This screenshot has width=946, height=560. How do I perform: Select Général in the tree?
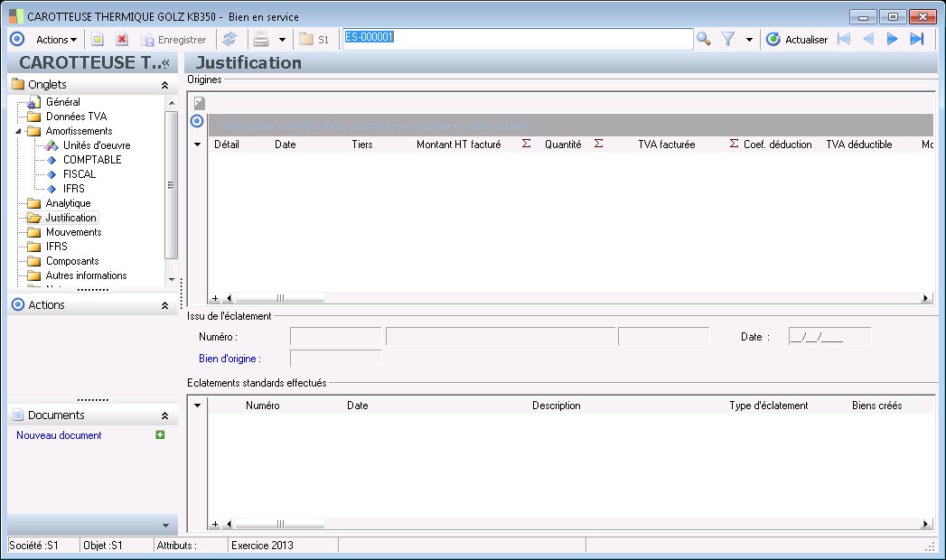[x=62, y=102]
